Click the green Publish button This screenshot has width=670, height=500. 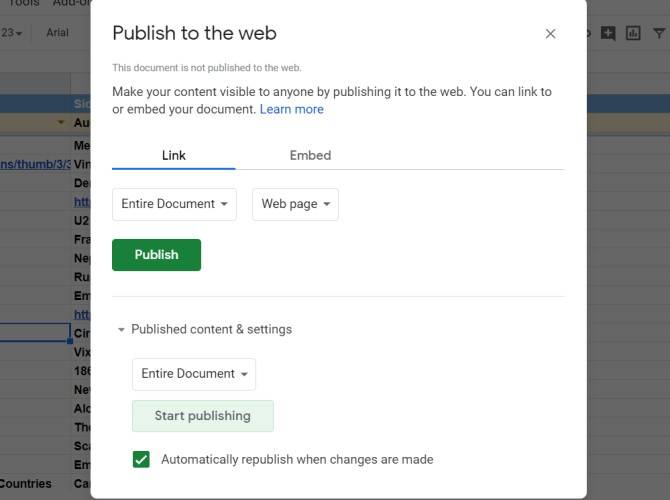(x=156, y=255)
